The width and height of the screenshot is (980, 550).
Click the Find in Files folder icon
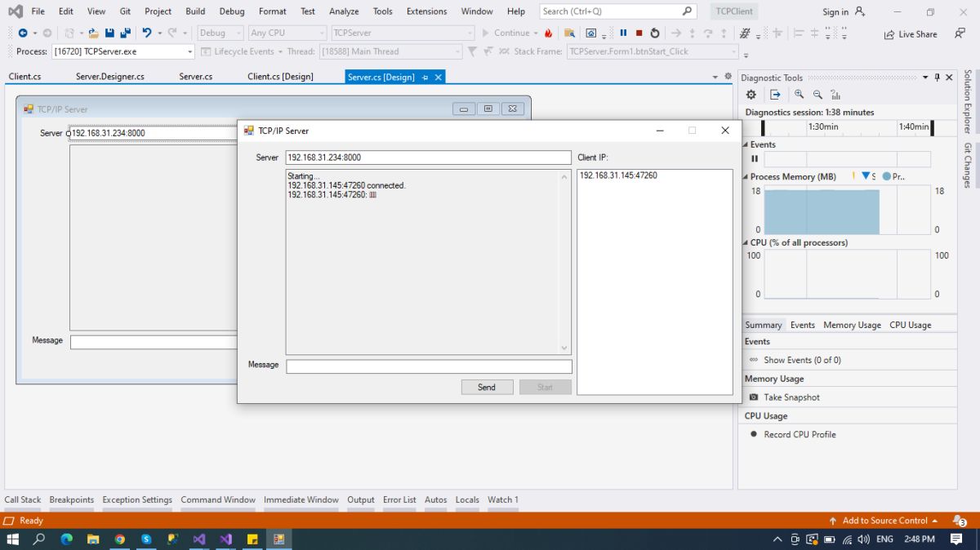coord(569,33)
